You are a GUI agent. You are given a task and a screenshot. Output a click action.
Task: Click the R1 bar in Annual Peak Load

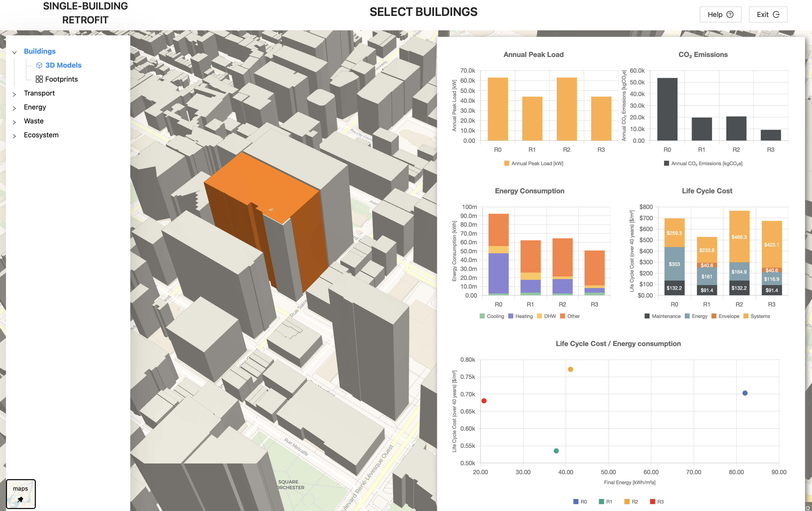(532, 118)
